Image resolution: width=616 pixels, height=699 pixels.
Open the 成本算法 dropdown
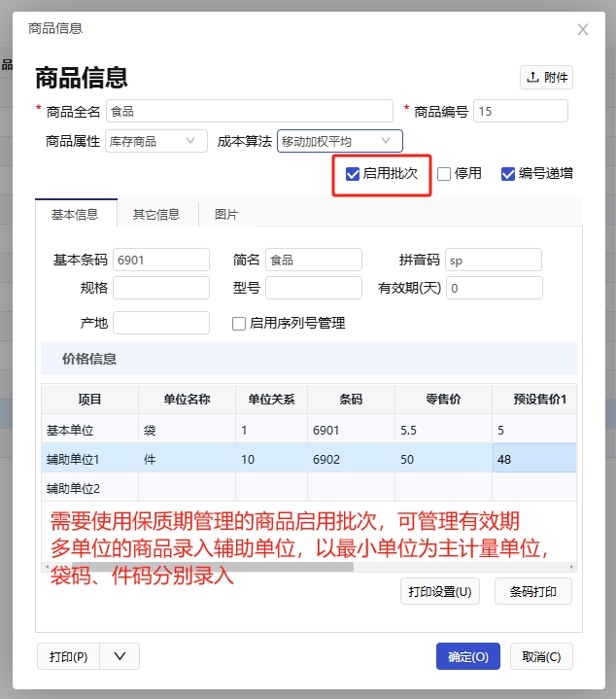click(x=340, y=141)
